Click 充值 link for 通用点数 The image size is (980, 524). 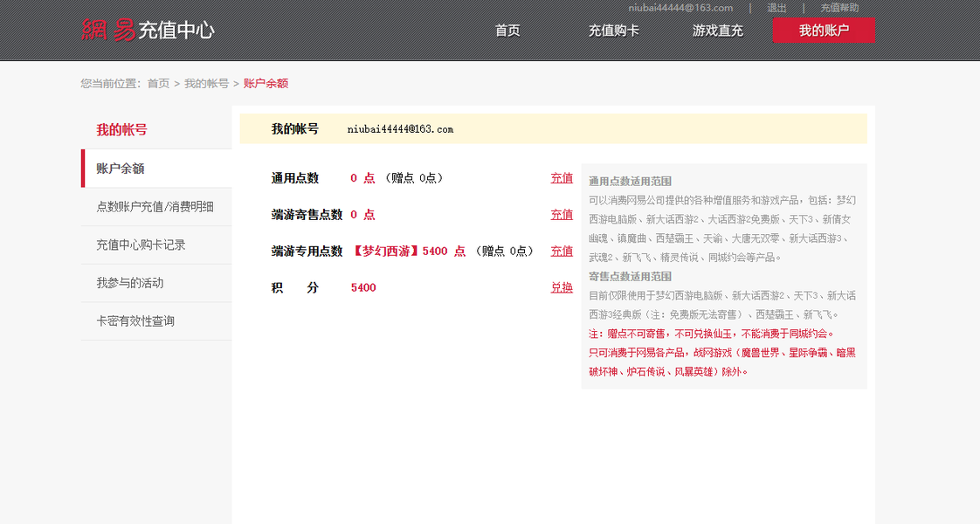pyautogui.click(x=562, y=178)
